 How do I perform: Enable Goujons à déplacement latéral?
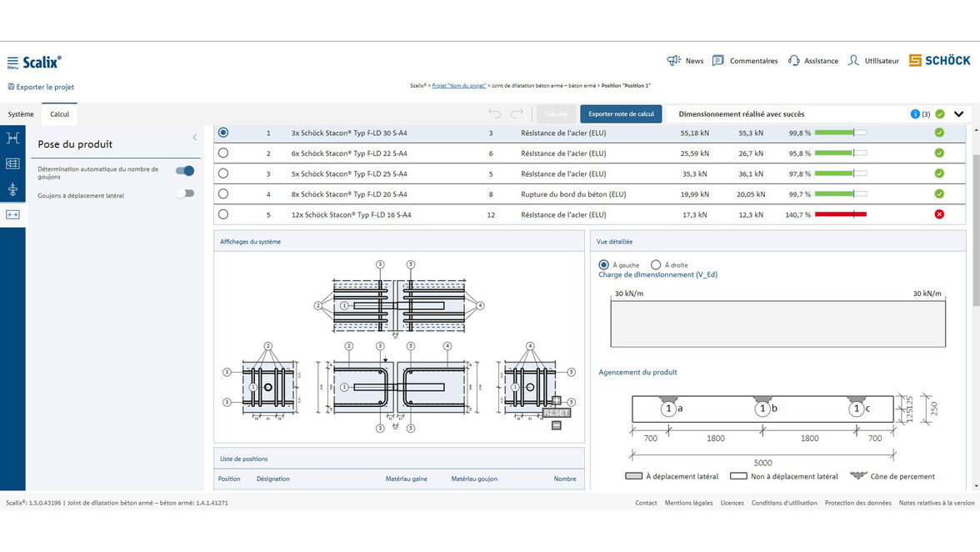[x=187, y=193]
